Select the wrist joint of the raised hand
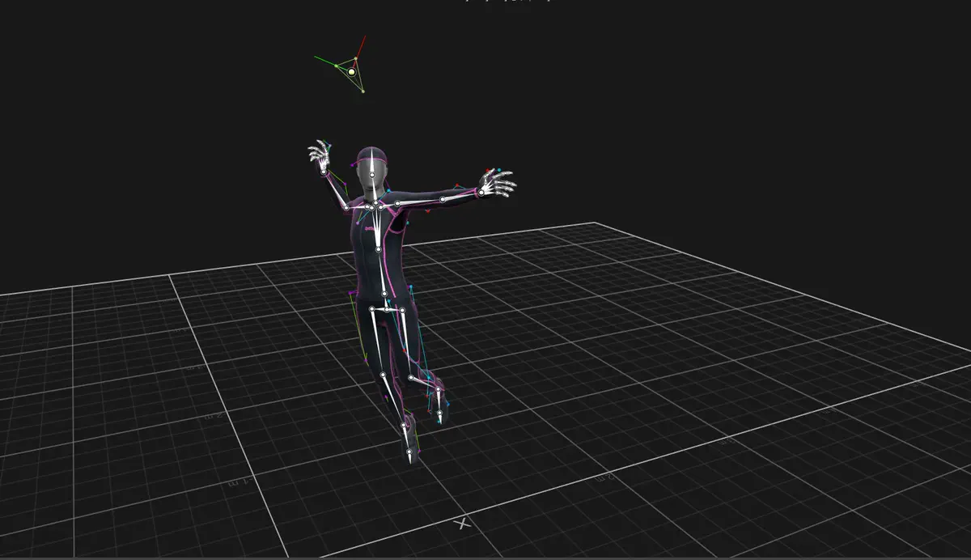This screenshot has width=971, height=560. (325, 171)
